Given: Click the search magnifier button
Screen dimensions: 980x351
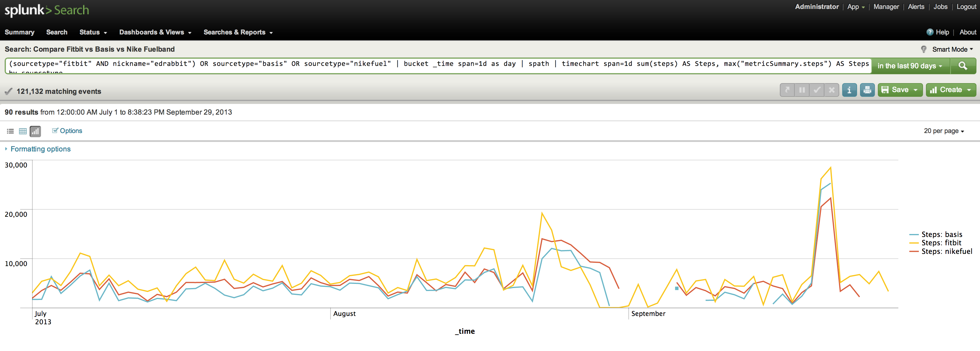Looking at the screenshot, I should pos(962,66).
